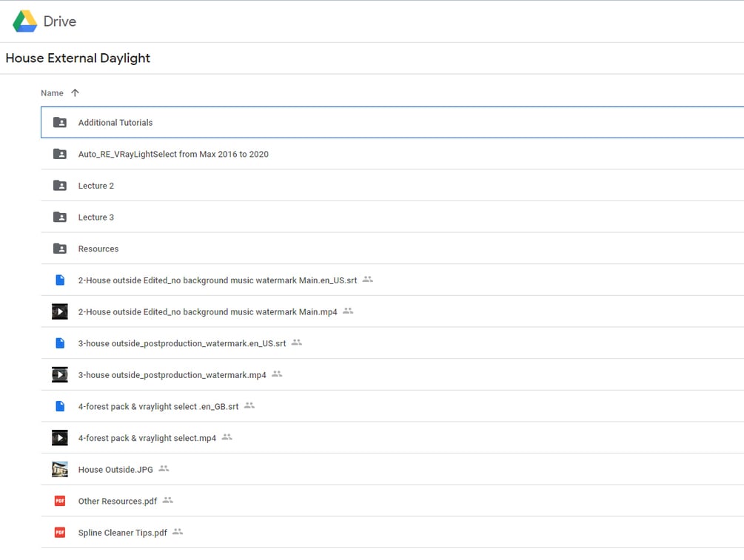Open the 2-House outside Main.en_US.srt subtitle file
744x560 pixels.
click(217, 280)
